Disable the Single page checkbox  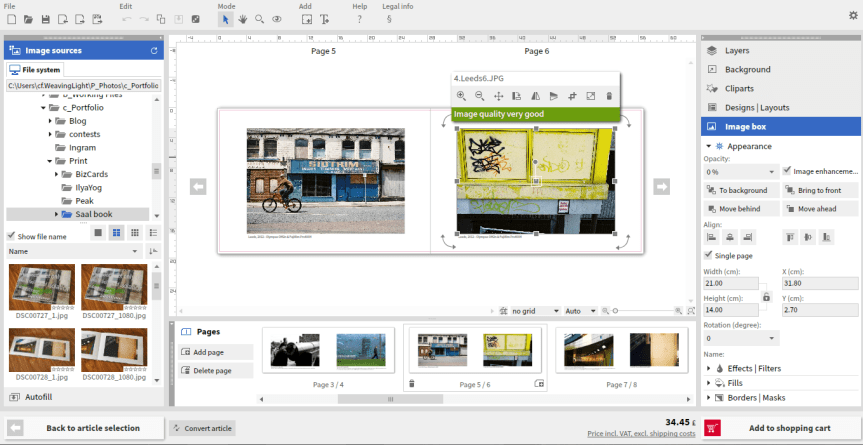pos(709,255)
